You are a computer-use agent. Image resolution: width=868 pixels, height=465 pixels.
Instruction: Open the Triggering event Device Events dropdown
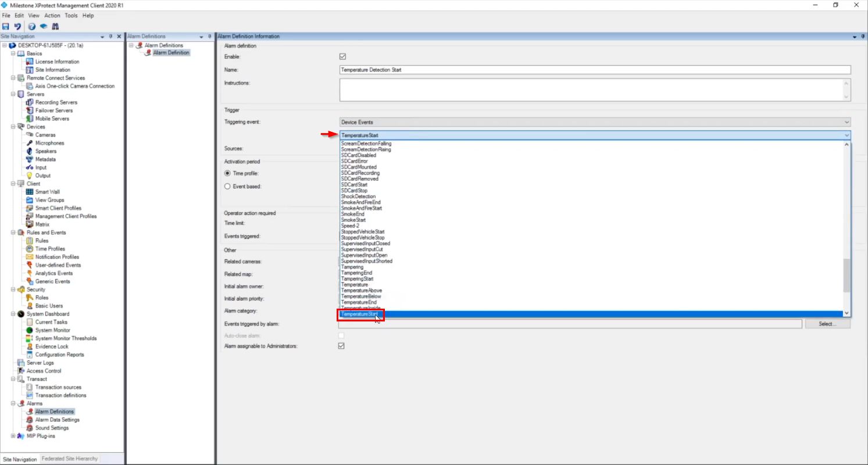pyautogui.click(x=595, y=122)
